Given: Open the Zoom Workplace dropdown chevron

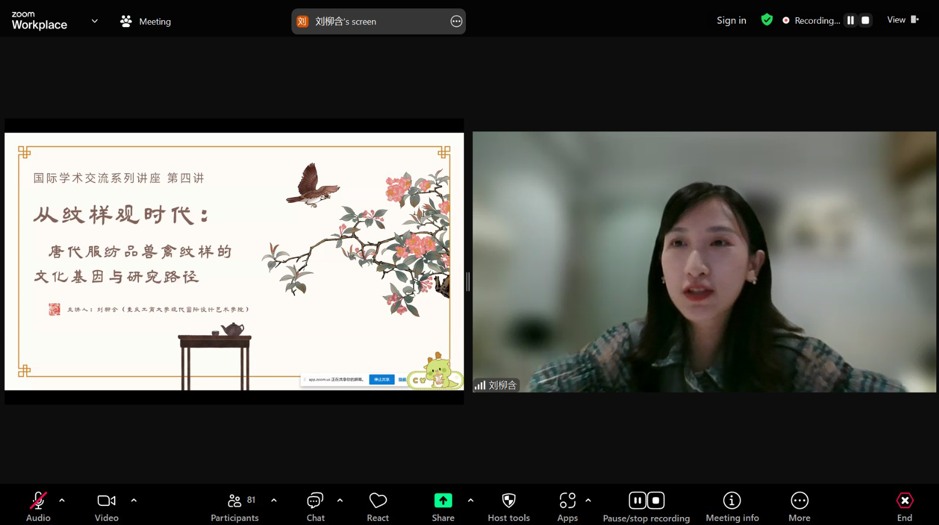Looking at the screenshot, I should tap(95, 21).
